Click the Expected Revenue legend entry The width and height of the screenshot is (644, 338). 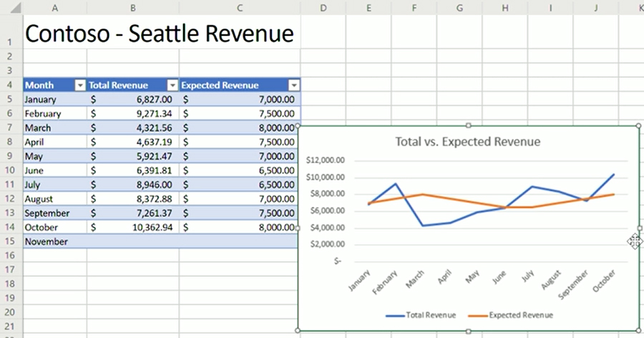point(509,314)
